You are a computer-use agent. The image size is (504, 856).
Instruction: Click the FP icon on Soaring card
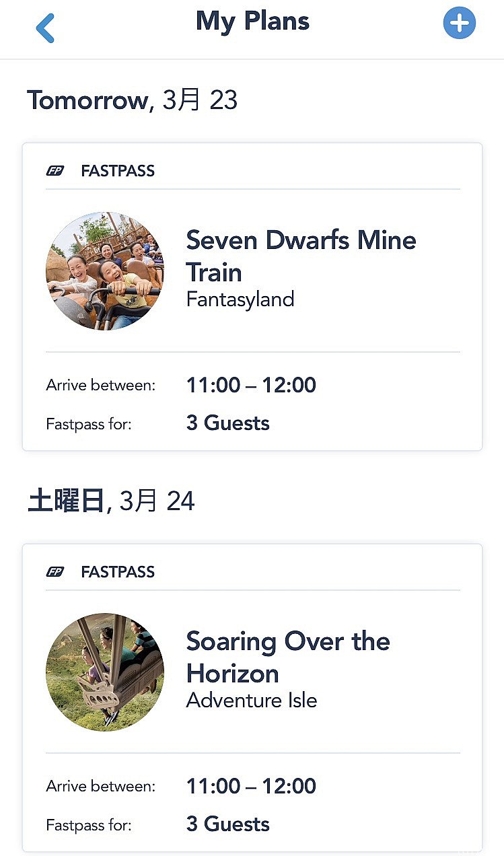coord(55,572)
